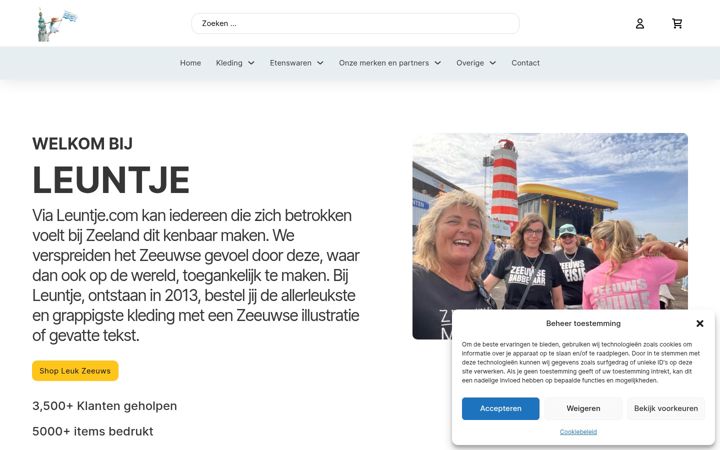Open the shopping cart icon
Screen dimensions: 720x450
(x=677, y=23)
